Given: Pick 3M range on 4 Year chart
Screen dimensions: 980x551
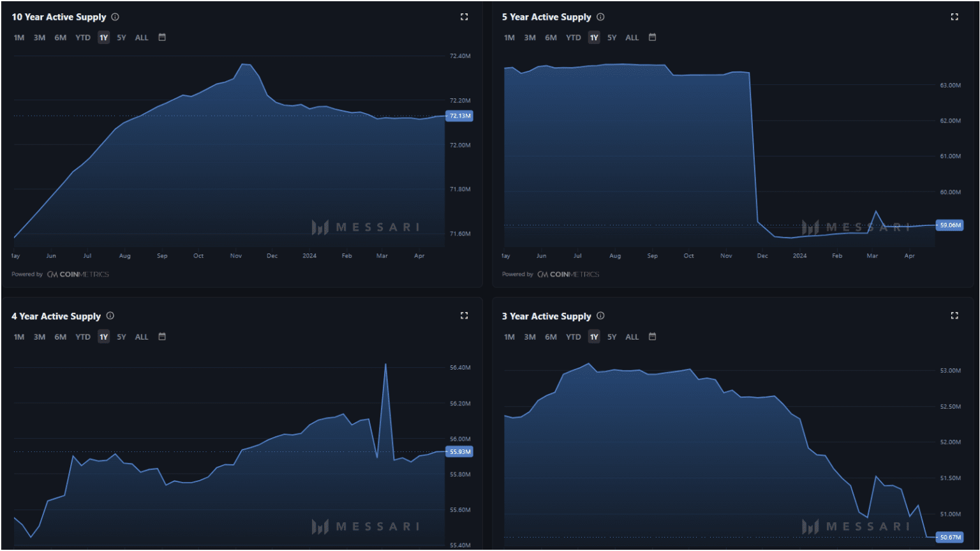Looking at the screenshot, I should pyautogui.click(x=40, y=337).
